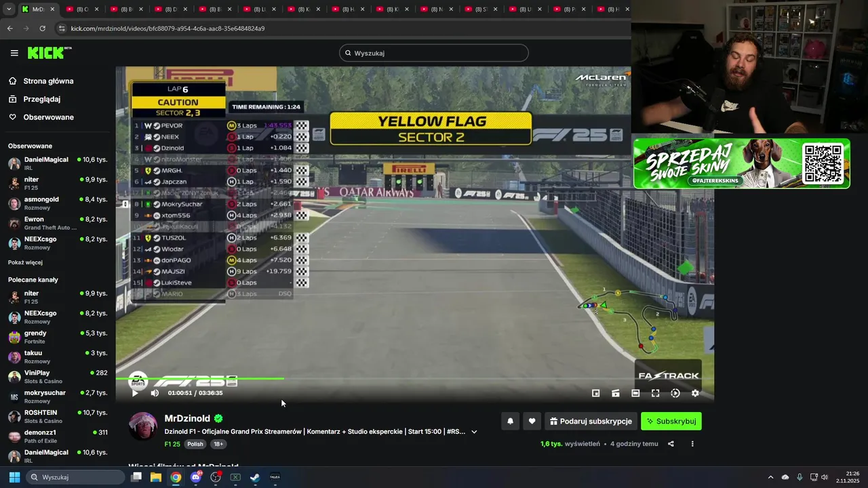
Task: Toggle mini player mode
Action: tap(596, 393)
